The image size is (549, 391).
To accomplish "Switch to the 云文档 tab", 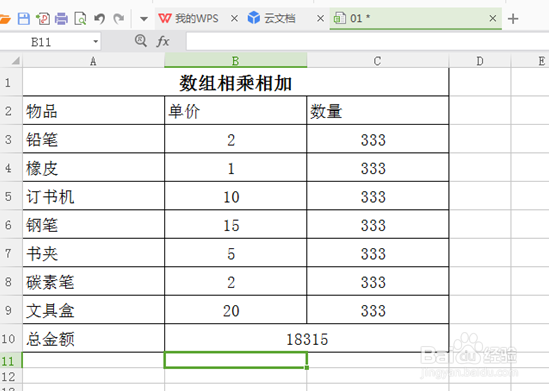I will pyautogui.click(x=272, y=18).
